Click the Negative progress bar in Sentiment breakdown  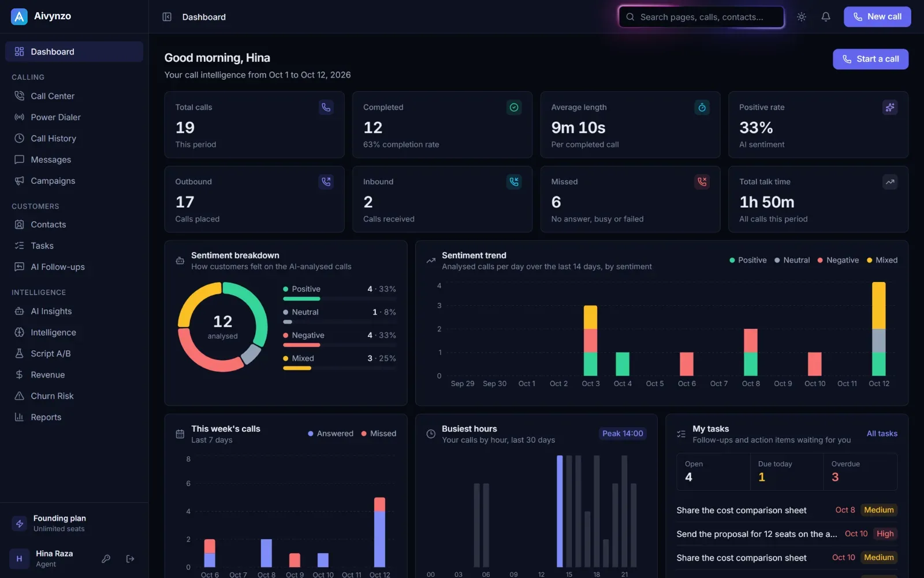(x=340, y=345)
